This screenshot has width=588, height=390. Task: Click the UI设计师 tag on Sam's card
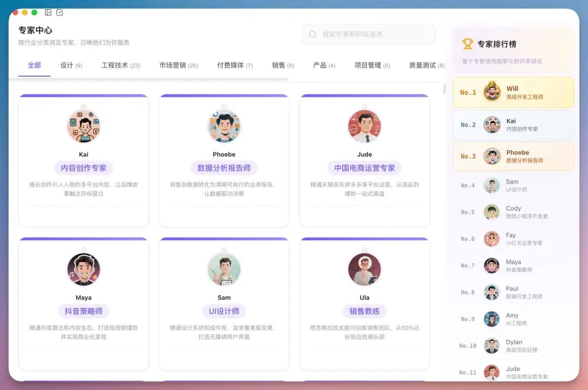(x=224, y=311)
